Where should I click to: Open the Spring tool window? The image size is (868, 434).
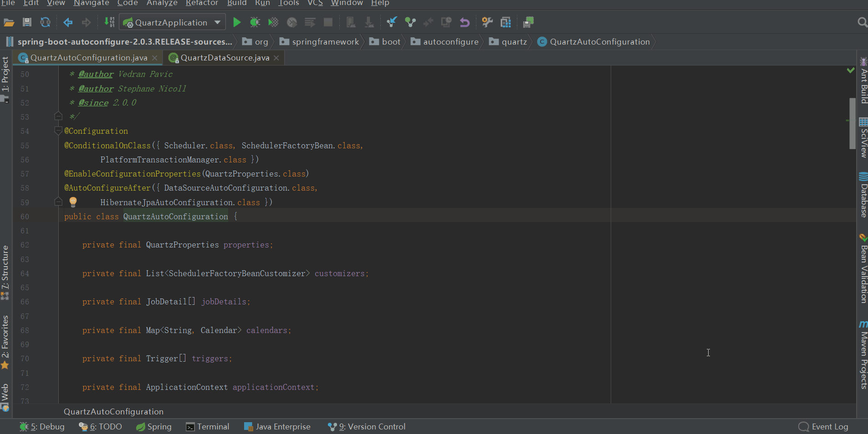[x=154, y=427]
